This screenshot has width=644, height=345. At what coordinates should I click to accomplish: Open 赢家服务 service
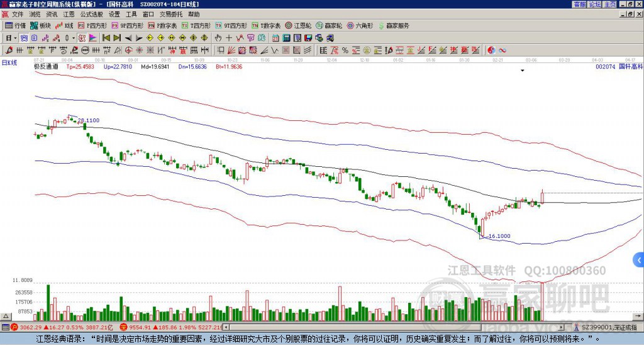point(394,25)
